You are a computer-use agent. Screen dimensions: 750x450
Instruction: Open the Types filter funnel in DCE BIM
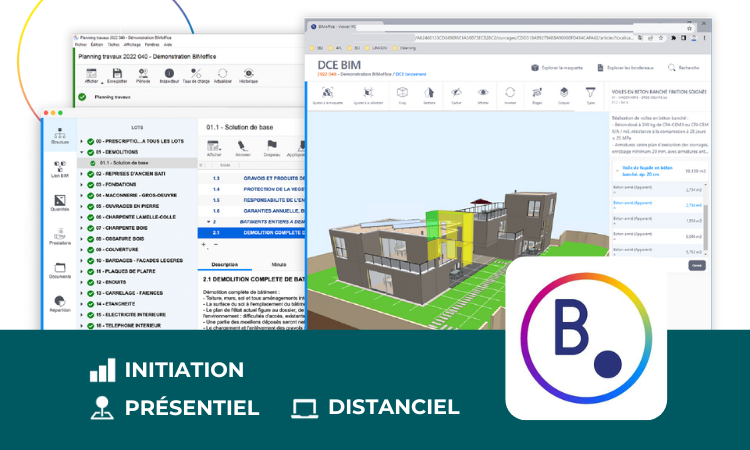pos(590,95)
